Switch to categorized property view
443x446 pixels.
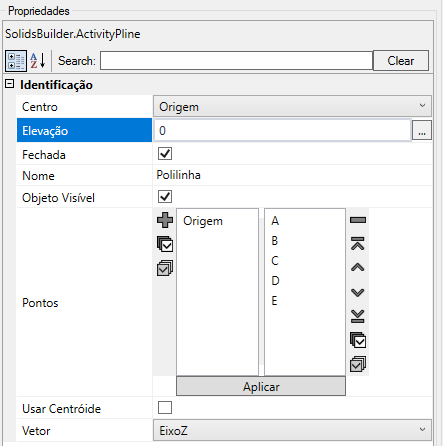tap(16, 61)
